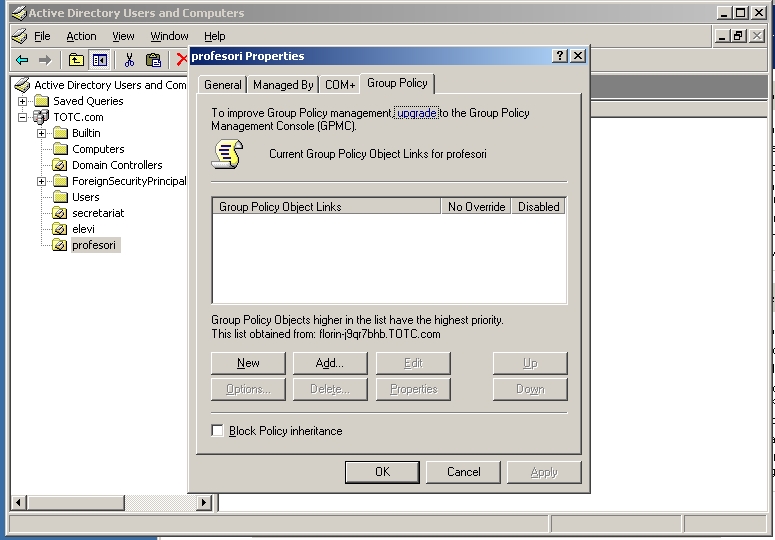Select the Domain Controllers tree label
Image resolution: width=775 pixels, height=540 pixels.
point(117,165)
